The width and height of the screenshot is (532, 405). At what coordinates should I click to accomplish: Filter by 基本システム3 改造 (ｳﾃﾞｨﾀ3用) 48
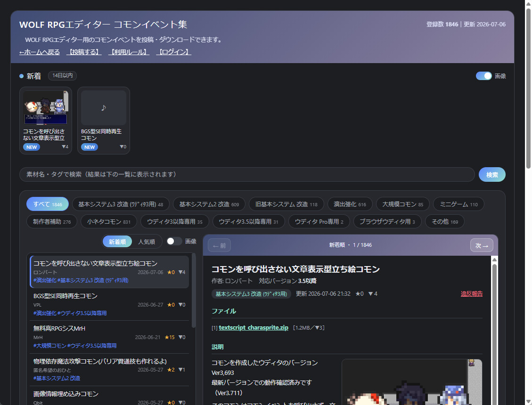pos(121,204)
